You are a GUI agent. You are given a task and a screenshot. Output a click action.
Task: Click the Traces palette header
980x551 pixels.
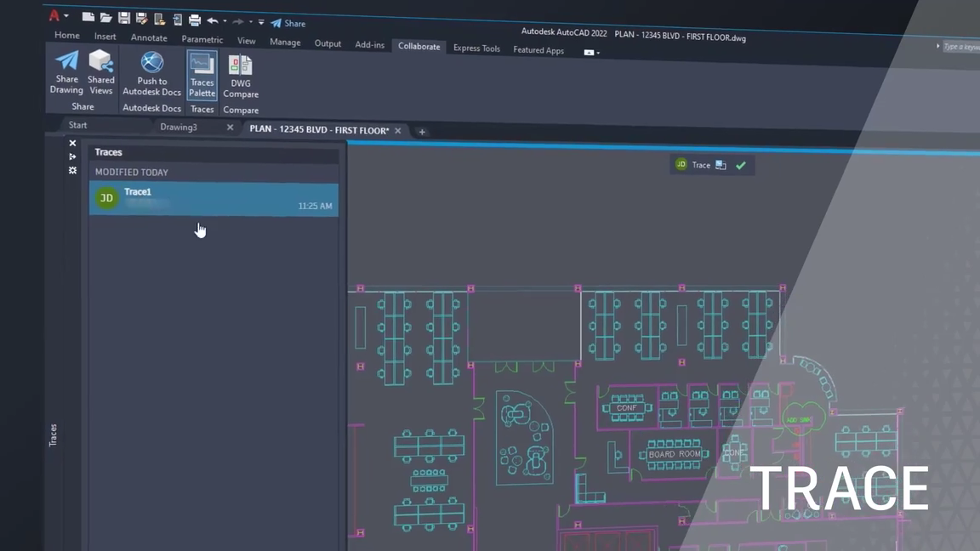coord(108,152)
